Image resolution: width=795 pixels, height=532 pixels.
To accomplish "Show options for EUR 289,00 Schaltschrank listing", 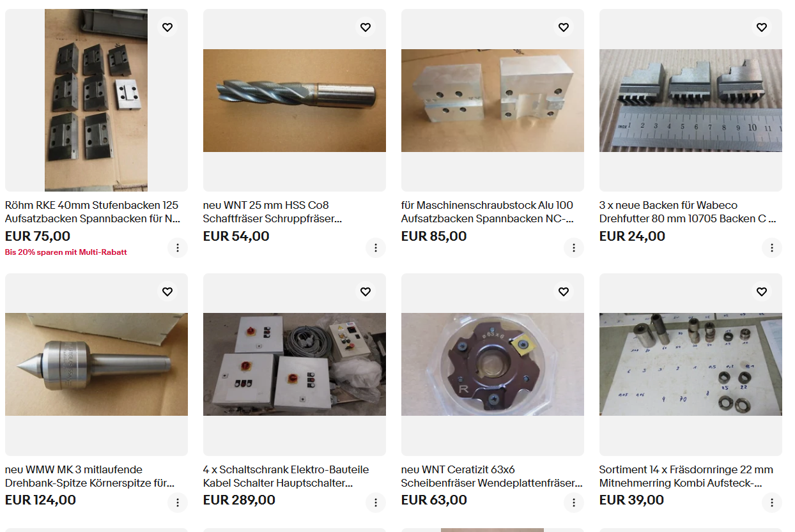I will click(x=376, y=503).
